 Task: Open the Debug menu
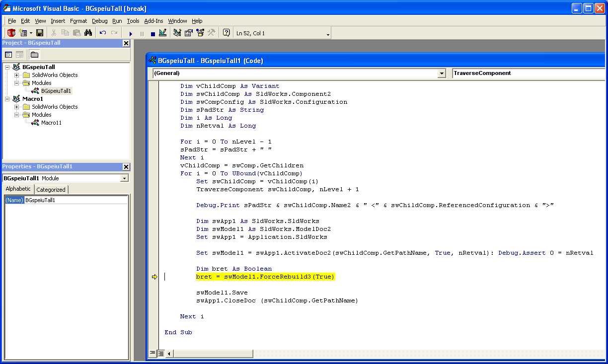(99, 21)
